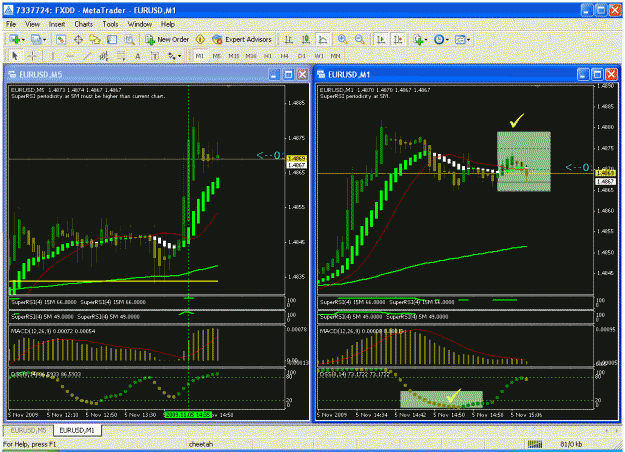Image resolution: width=625 pixels, height=452 pixels.
Task: Open the File menu
Action: [x=11, y=24]
